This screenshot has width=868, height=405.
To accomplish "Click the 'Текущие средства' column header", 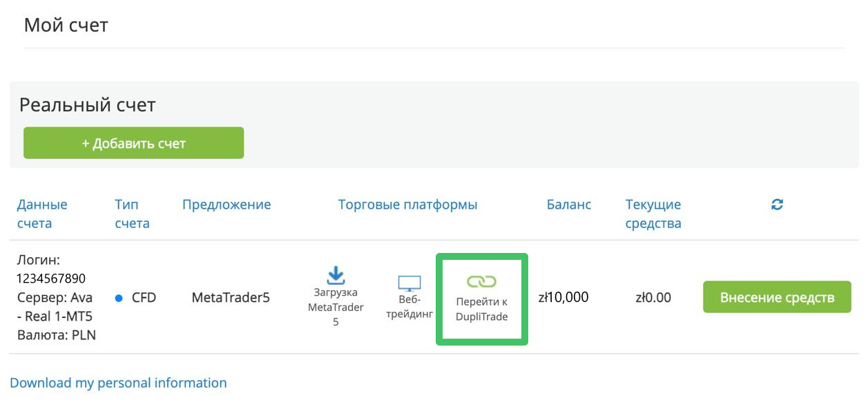I will click(653, 214).
